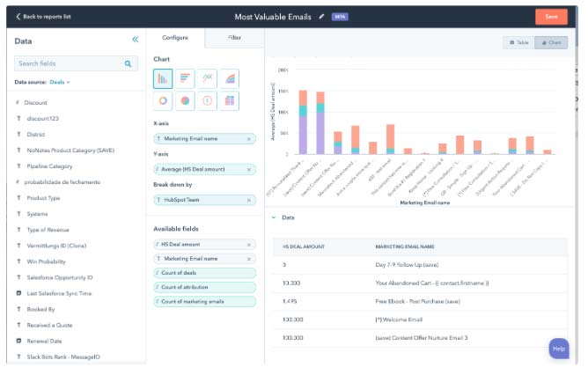Select the Received a Quote field
The height and width of the screenshot is (375, 588).
(x=49, y=325)
